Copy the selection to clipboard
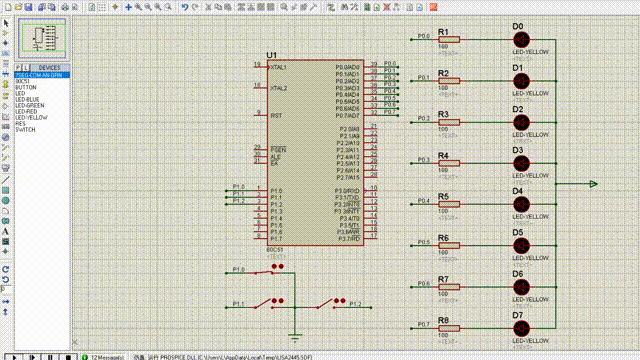 tap(218, 7)
